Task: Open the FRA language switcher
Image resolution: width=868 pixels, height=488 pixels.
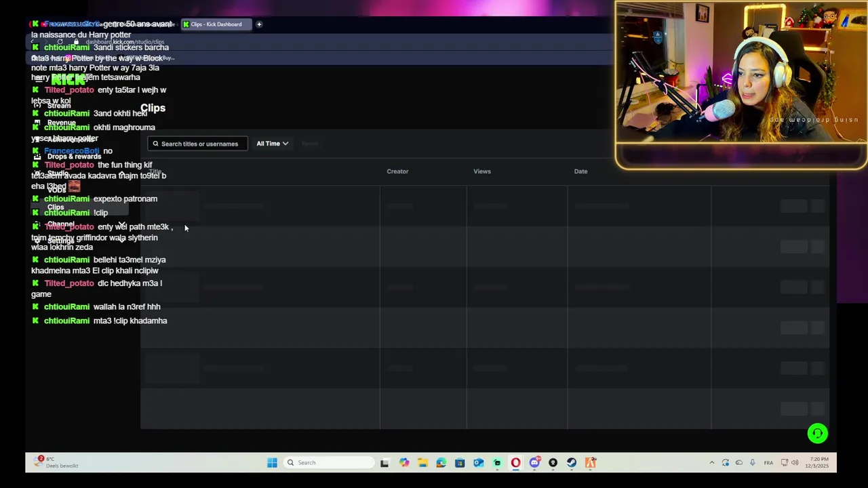Action: [x=768, y=463]
